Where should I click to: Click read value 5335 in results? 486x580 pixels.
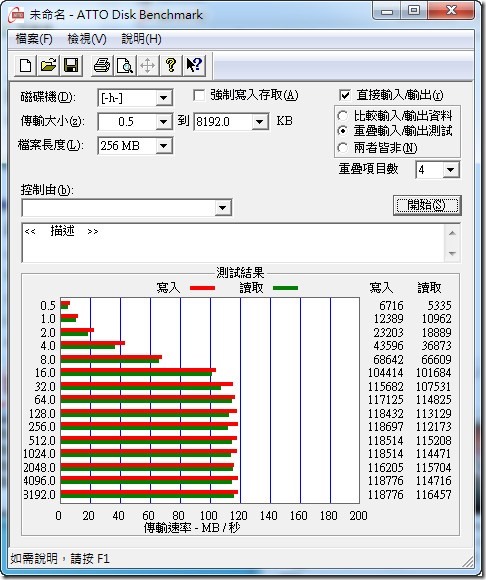[439, 306]
